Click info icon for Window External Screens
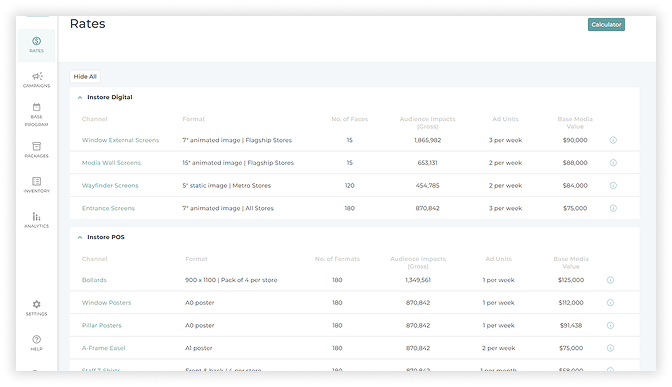 (x=613, y=140)
